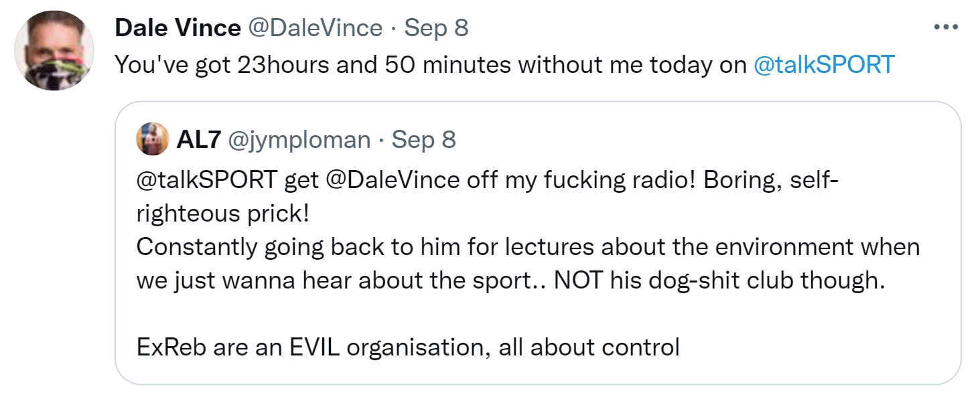Open quoted tweet via 'ExReb are an EVIL' line
Viewport: 980px width, 403px height.
click(407, 347)
